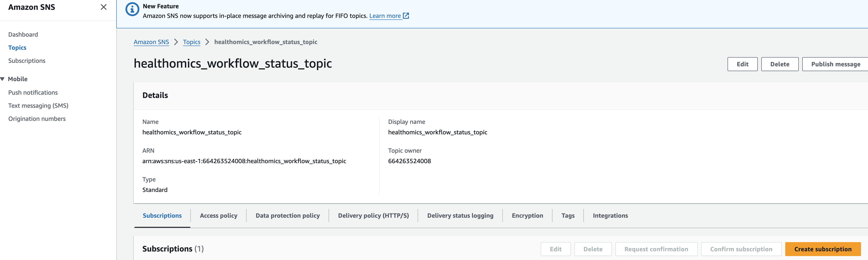868x260 pixels.
Task: Delete the healthomics topic
Action: click(x=780, y=64)
